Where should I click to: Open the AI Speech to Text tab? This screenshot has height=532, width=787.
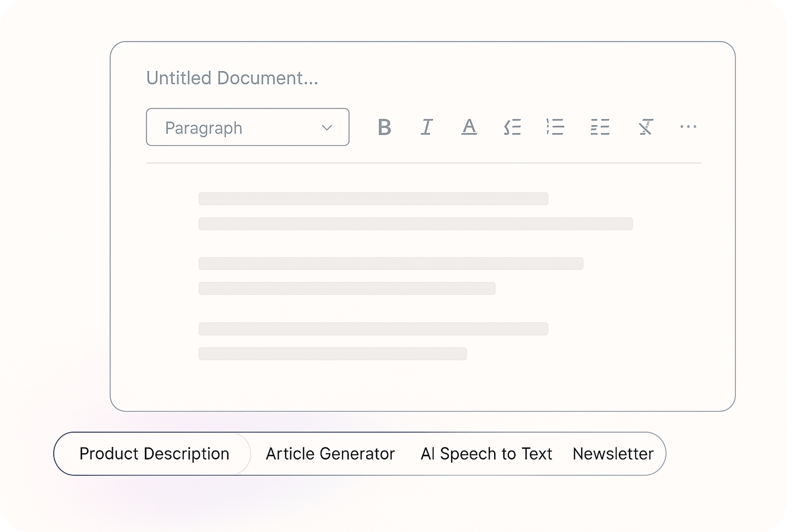point(486,453)
